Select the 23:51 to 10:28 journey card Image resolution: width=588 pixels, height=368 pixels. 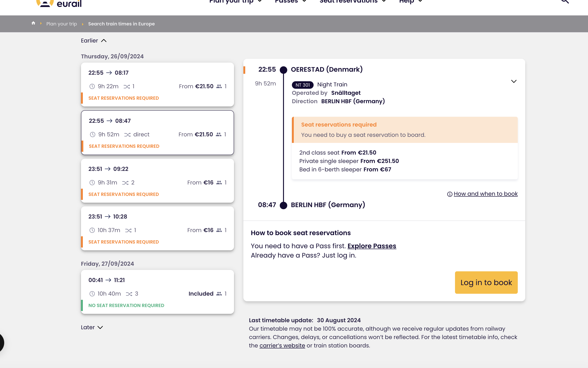click(x=157, y=228)
